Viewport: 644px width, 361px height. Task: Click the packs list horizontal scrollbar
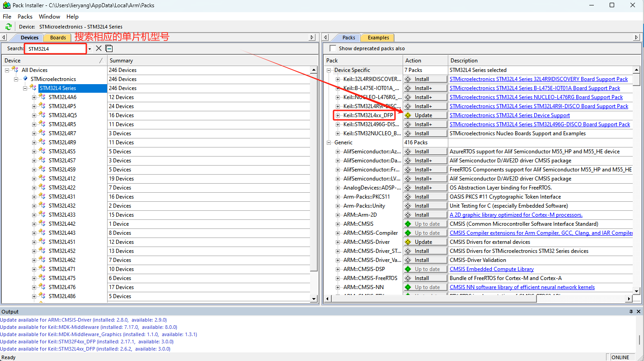[434, 299]
